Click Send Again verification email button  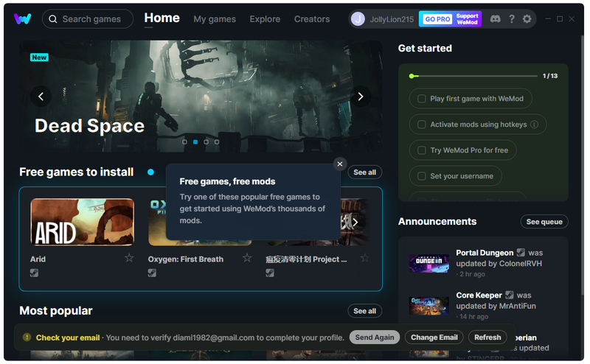(375, 337)
